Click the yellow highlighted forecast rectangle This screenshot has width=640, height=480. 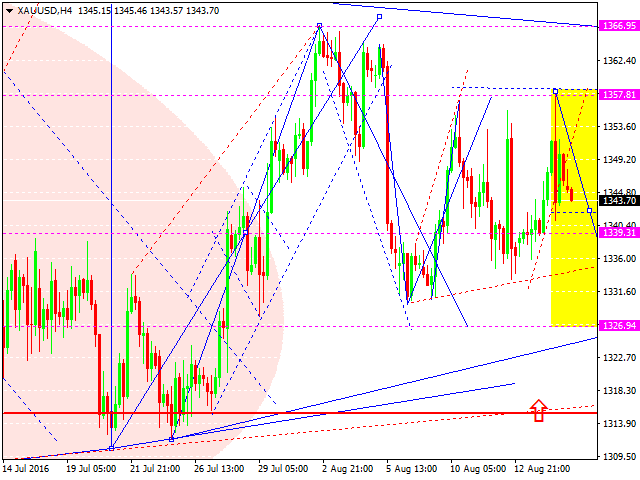point(574,207)
